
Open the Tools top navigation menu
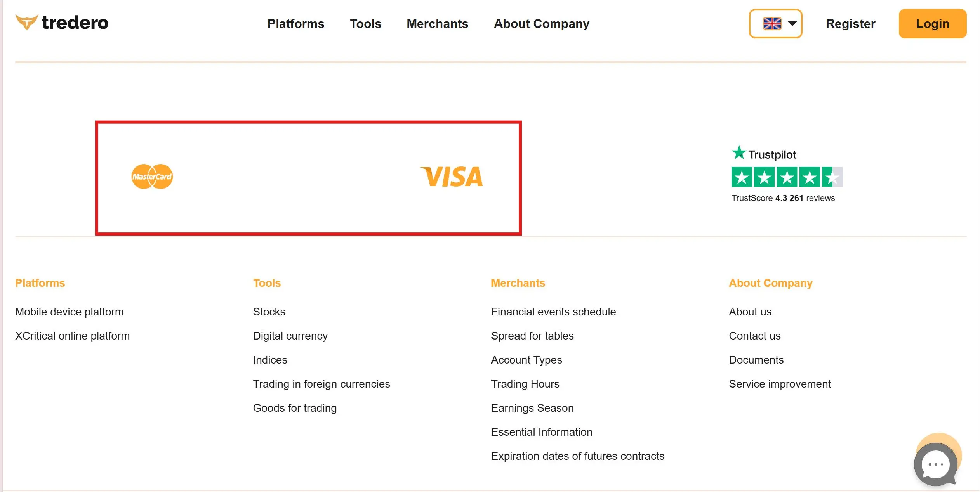[365, 24]
